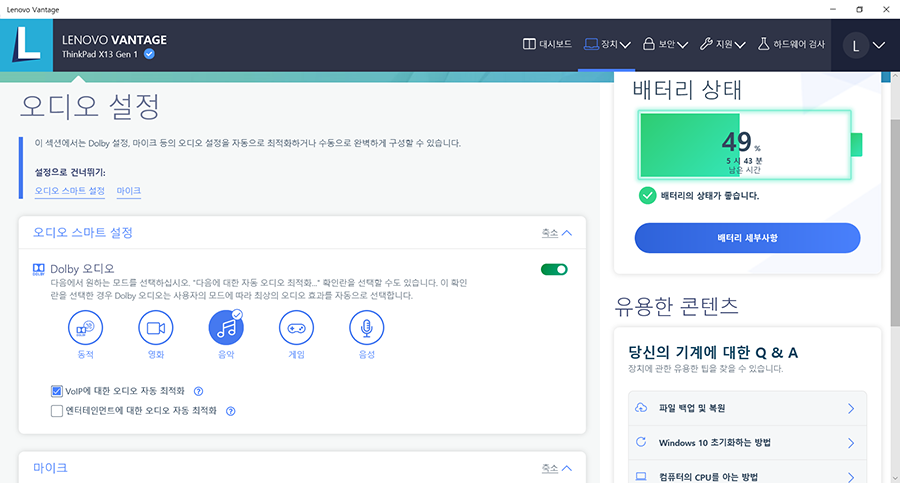Collapse the 오디오 스마트 설정 section
The height and width of the screenshot is (483, 900).
(x=557, y=233)
